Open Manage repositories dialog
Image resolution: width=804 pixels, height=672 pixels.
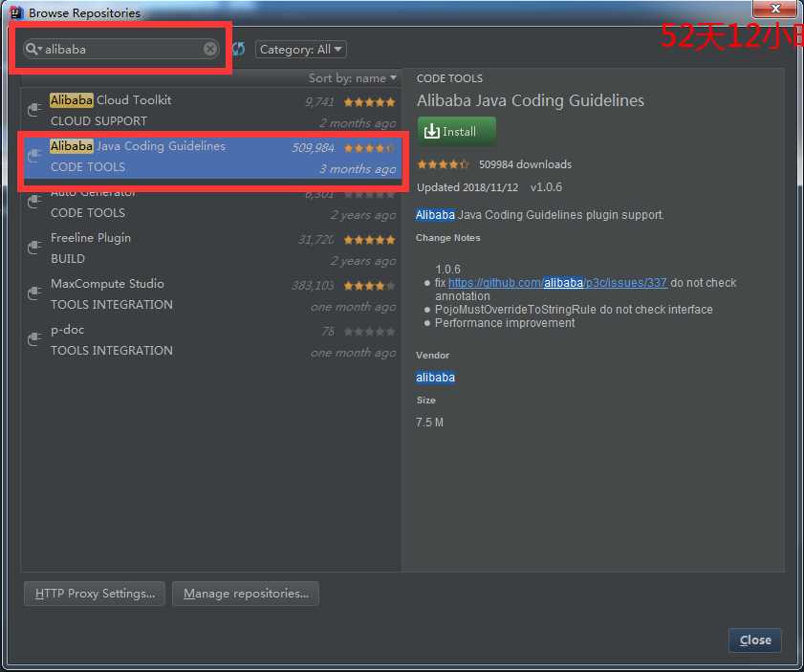point(246,593)
